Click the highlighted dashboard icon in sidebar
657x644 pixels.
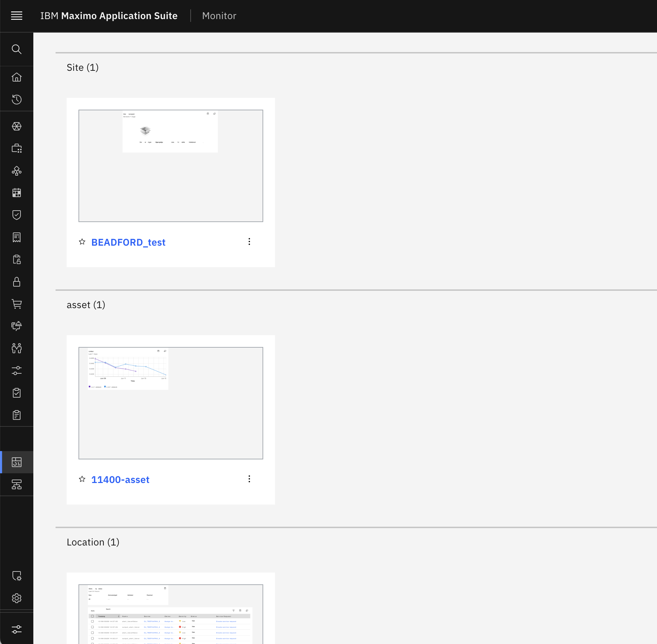[x=17, y=462]
